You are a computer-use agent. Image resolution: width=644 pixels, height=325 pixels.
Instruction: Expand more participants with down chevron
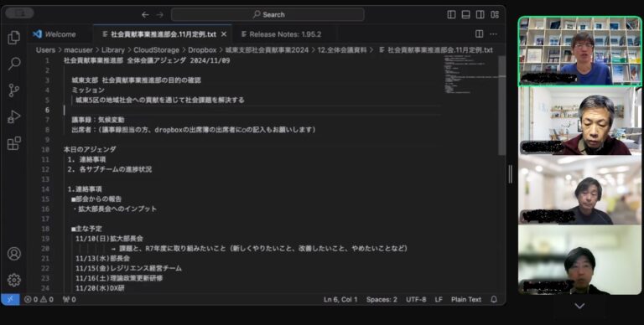pyautogui.click(x=579, y=306)
